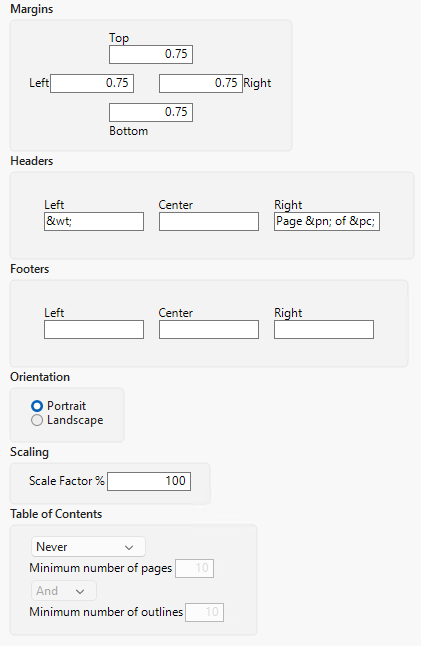
Task: Open the Table of Contents Never dropdown
Action: (x=88, y=547)
